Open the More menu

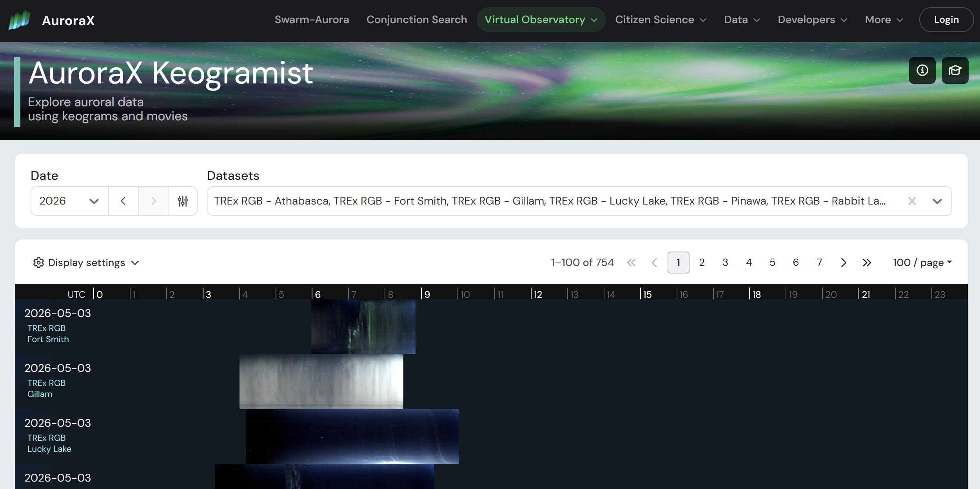[884, 20]
